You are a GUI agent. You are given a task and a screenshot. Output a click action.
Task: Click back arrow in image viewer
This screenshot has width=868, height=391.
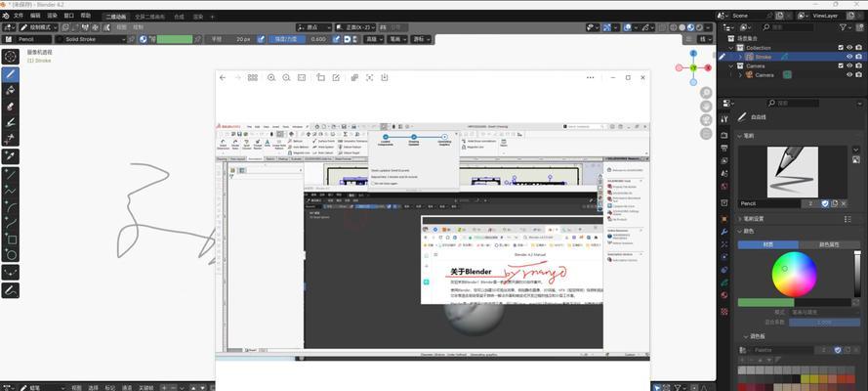click(x=223, y=77)
